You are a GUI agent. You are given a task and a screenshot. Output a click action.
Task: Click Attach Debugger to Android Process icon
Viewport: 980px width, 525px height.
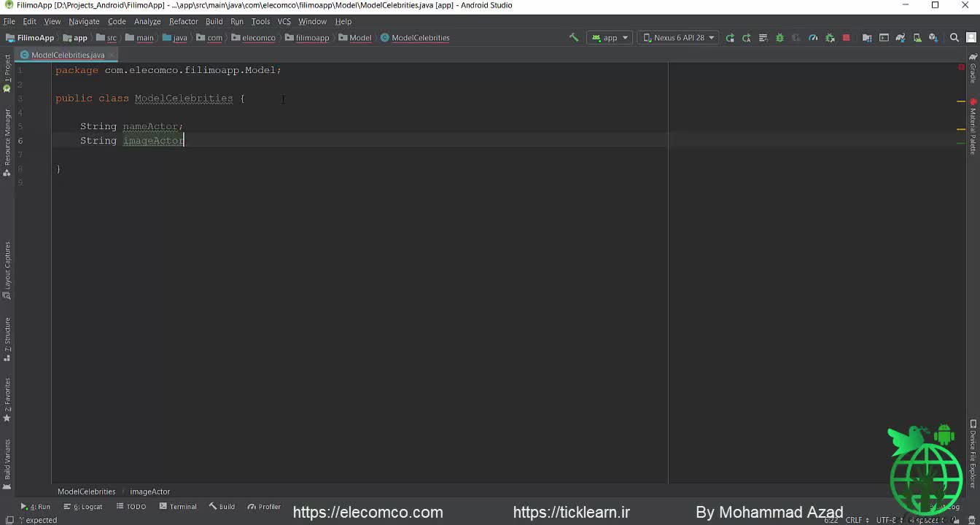pos(830,38)
